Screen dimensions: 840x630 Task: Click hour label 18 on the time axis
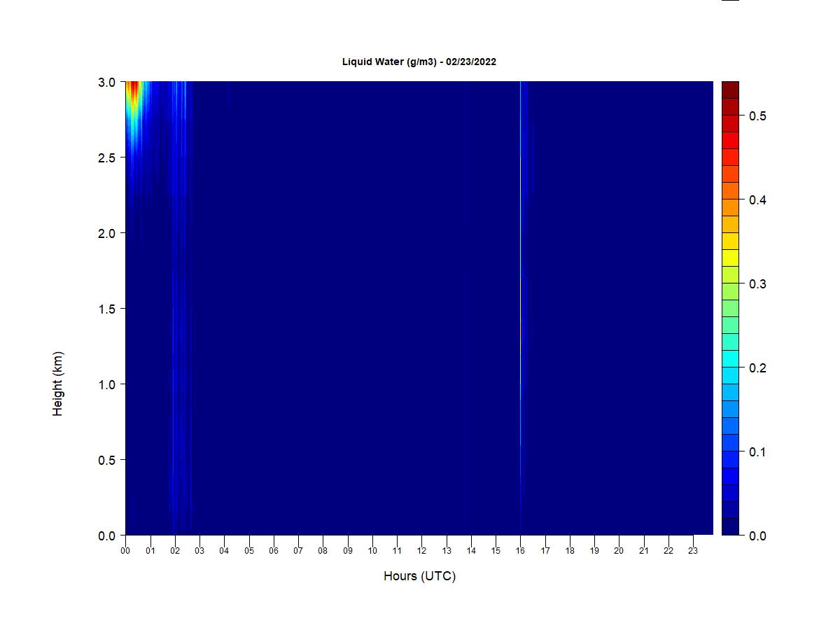coord(570,550)
